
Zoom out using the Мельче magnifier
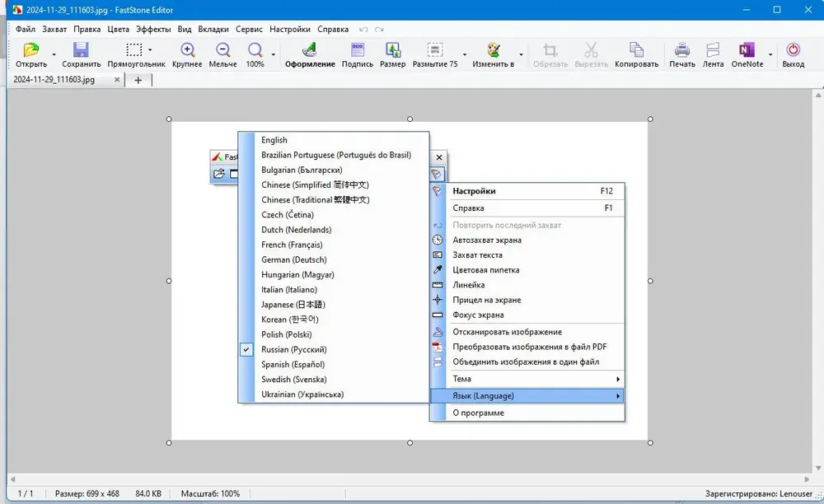coord(222,50)
